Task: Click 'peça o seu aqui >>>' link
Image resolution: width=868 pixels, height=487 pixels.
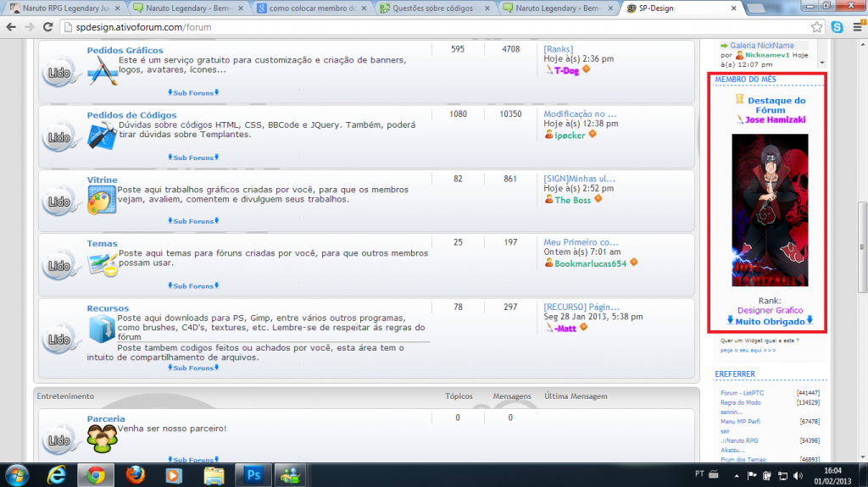Action: (748, 351)
